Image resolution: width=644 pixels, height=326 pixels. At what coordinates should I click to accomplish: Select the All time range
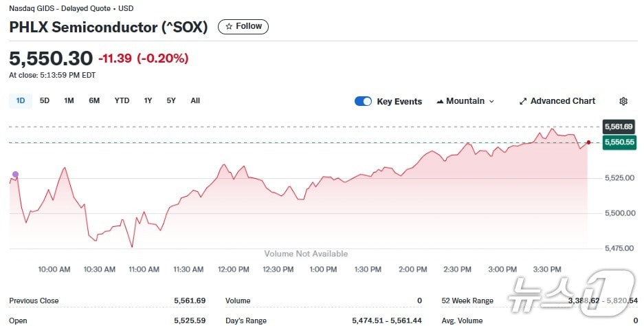tap(195, 100)
